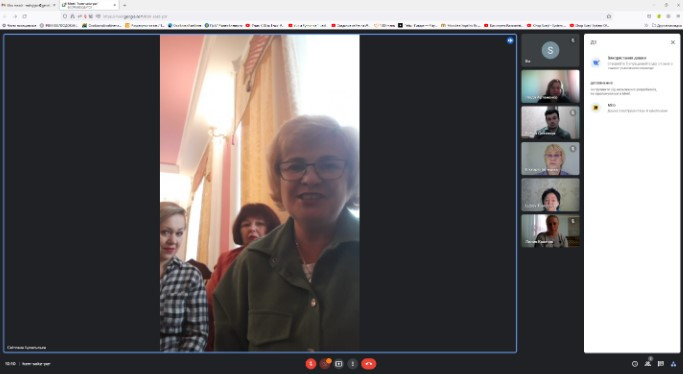
Task: Toggle the camera off button
Action: pyautogui.click(x=325, y=364)
